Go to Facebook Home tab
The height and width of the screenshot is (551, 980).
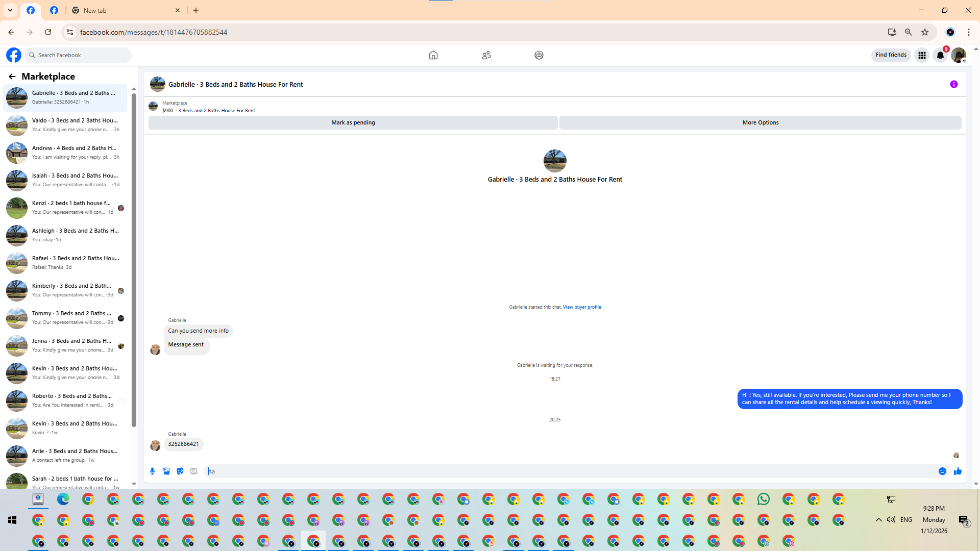(433, 55)
